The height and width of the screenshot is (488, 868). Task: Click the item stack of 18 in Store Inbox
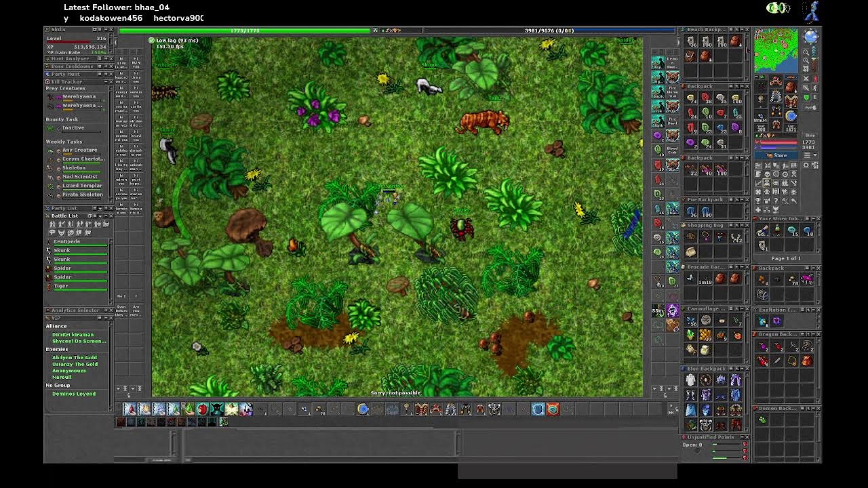(x=808, y=230)
